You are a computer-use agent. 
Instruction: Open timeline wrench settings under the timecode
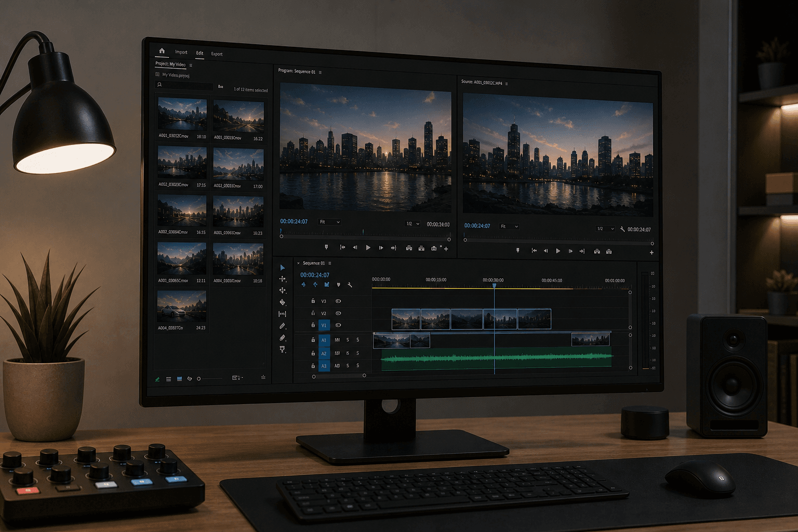pos(350,285)
